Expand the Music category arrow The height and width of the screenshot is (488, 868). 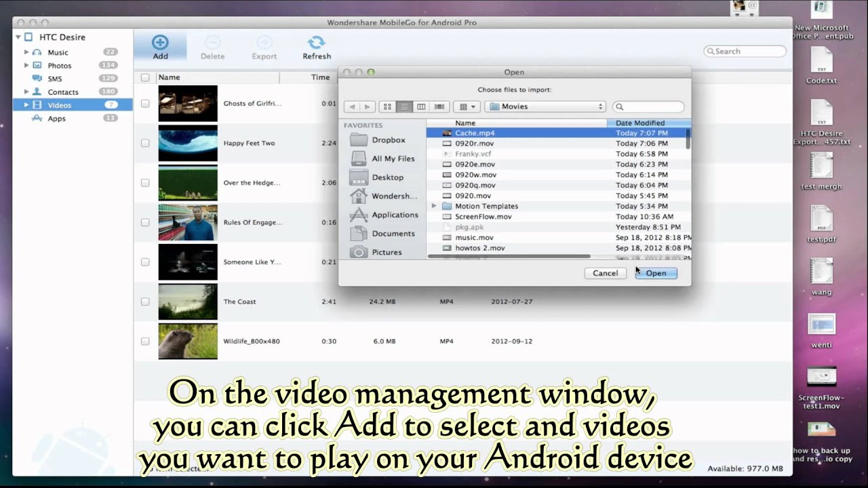[x=26, y=52]
